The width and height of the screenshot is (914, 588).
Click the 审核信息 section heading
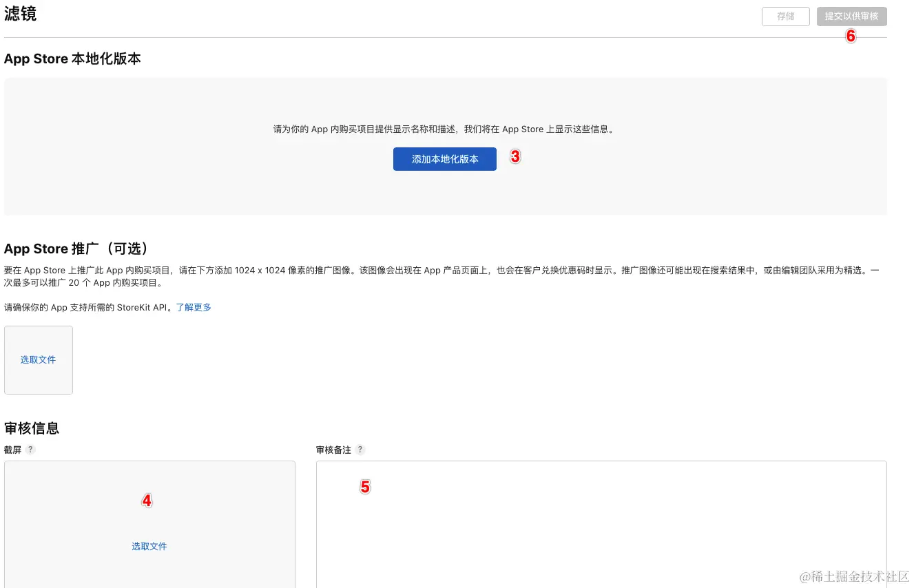[x=32, y=428]
